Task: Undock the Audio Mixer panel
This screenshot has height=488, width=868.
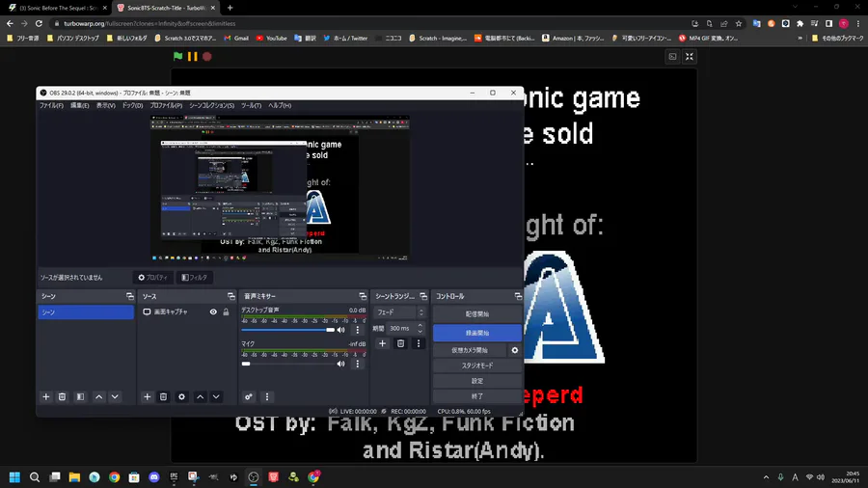Action: (363, 297)
